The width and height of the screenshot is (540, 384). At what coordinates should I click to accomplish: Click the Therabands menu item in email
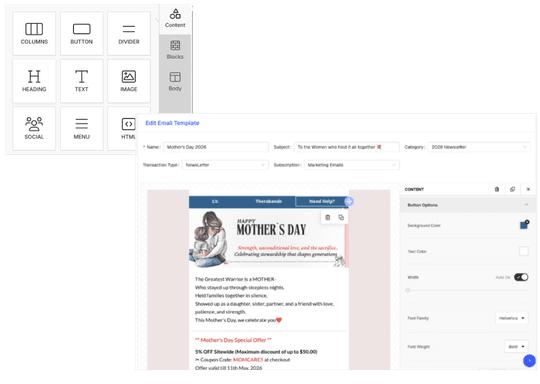tap(269, 201)
